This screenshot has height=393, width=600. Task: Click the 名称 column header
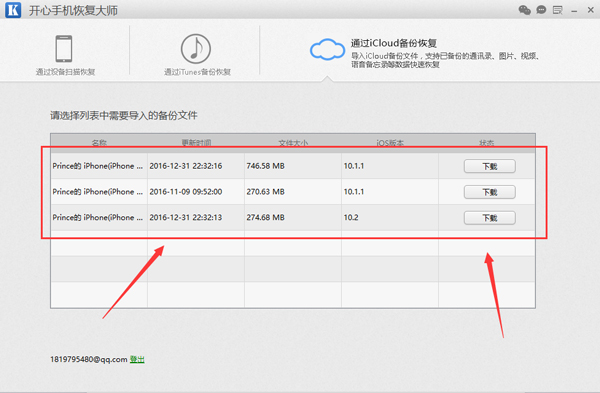(x=99, y=143)
